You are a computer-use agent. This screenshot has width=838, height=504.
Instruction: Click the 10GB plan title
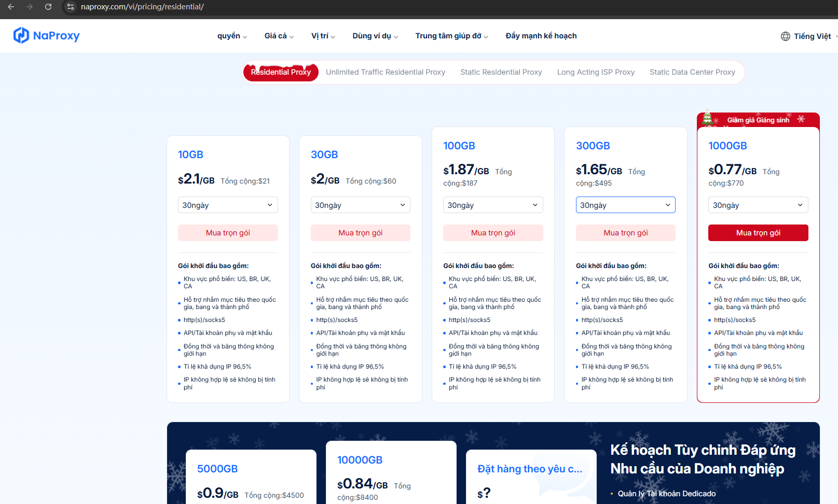tap(190, 155)
